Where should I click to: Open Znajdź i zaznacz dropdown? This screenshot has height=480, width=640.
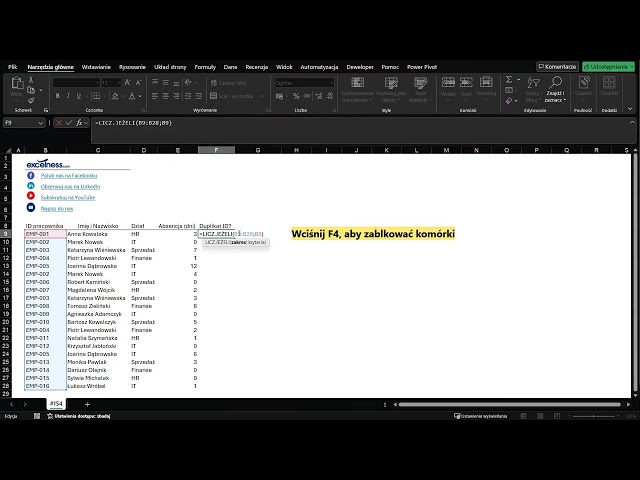pos(555,90)
